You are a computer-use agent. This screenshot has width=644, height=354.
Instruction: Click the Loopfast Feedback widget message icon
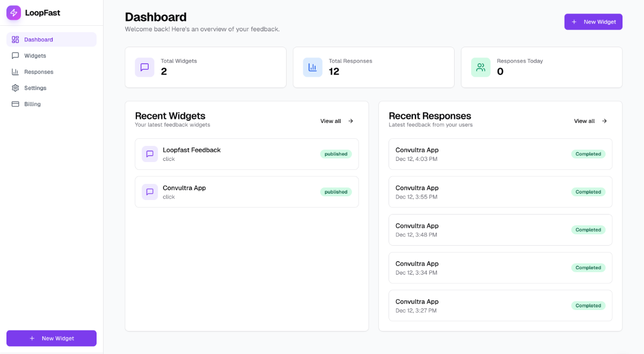[150, 154]
